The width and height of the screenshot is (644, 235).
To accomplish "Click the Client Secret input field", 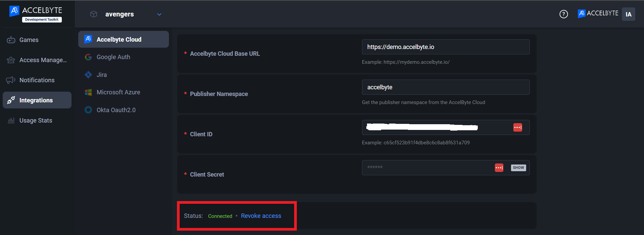I will [446, 168].
